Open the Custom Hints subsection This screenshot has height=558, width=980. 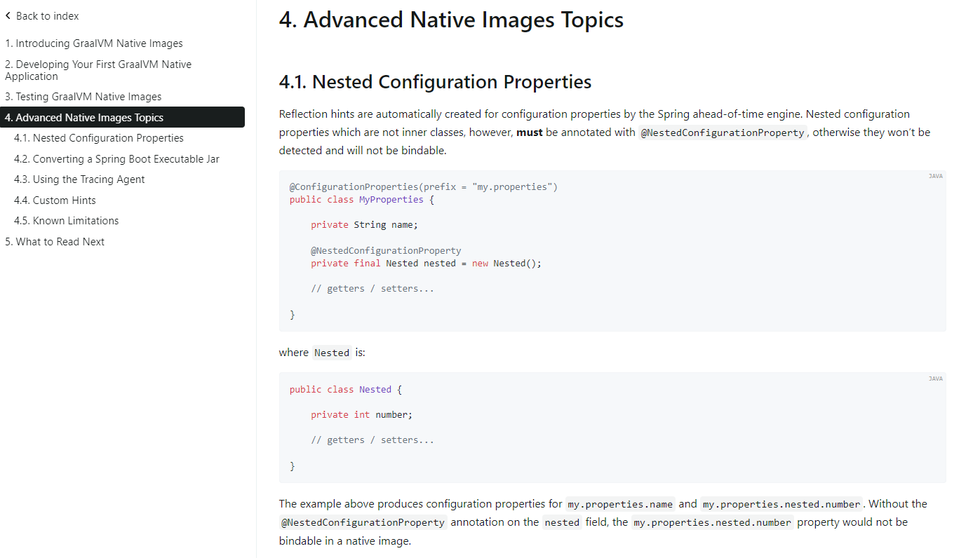point(55,200)
